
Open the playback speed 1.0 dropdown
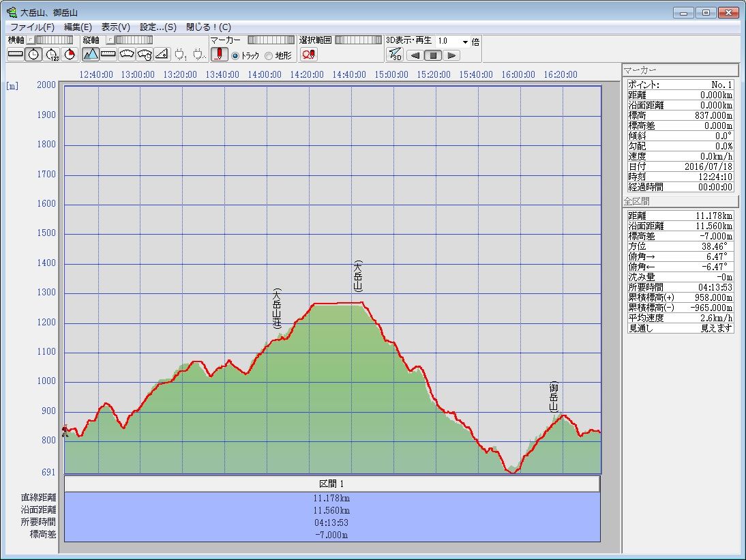pos(465,42)
